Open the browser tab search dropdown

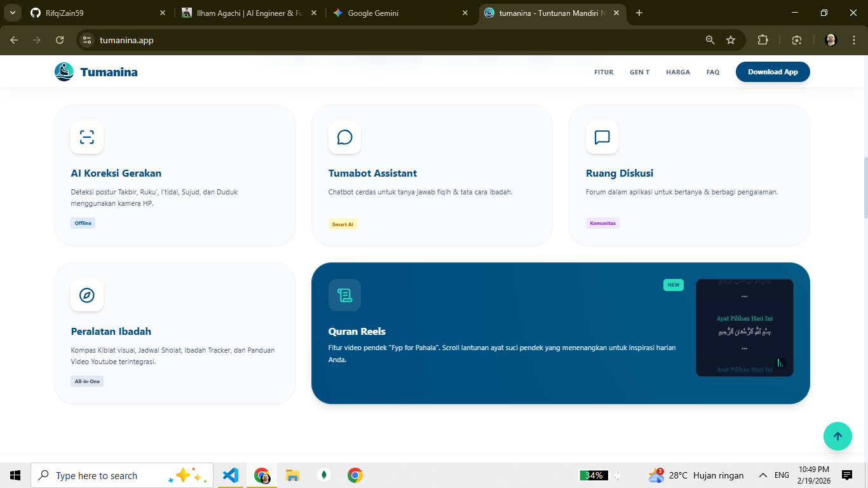click(11, 12)
